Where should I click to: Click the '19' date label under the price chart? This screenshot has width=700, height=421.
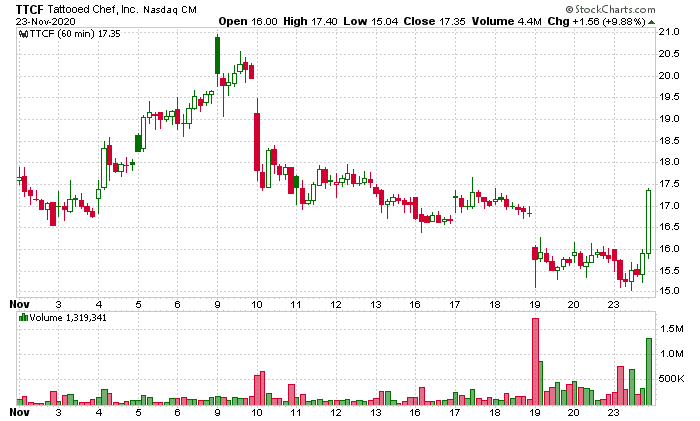(535, 304)
